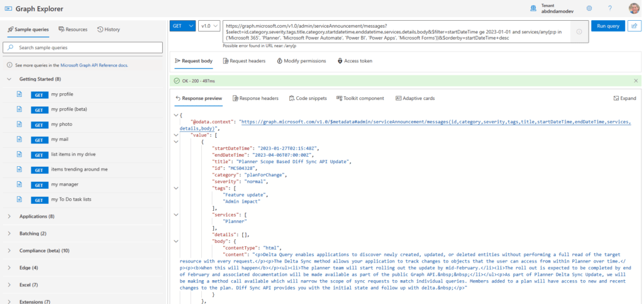The image size is (644, 304).
Task: Open the HTTP method GET dropdown
Action: click(183, 25)
